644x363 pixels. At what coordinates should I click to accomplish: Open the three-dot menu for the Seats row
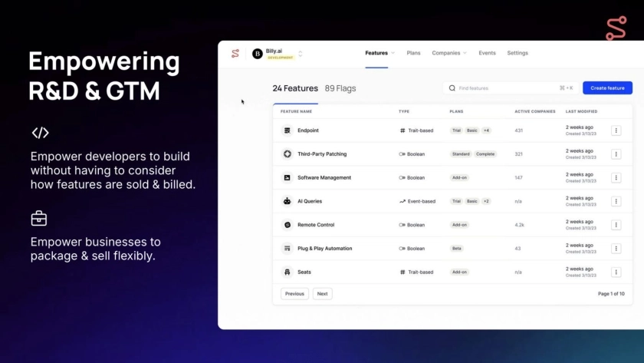pyautogui.click(x=616, y=272)
